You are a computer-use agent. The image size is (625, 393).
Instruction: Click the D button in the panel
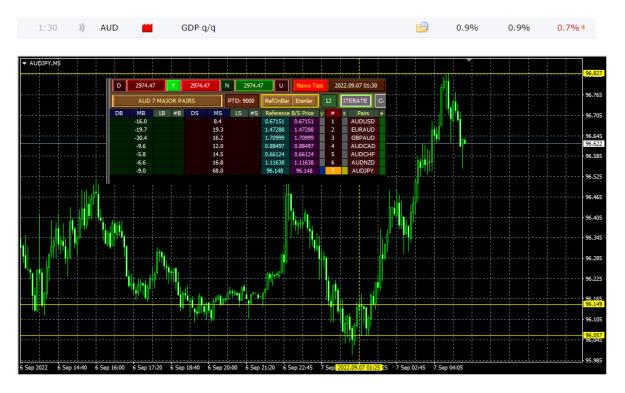(119, 86)
